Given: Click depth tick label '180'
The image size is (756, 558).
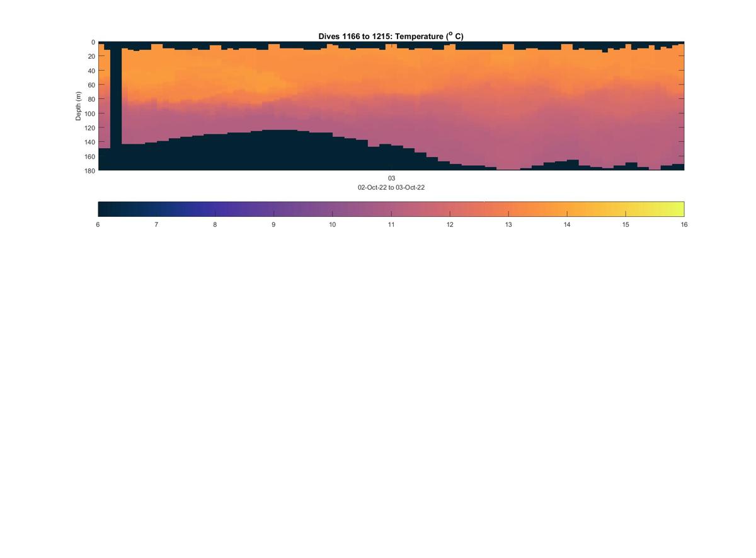Looking at the screenshot, I should pos(89,171).
